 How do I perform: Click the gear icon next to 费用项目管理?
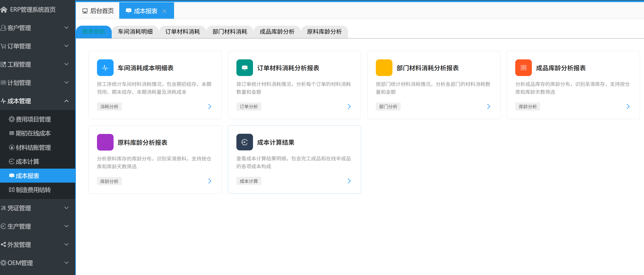(11, 119)
